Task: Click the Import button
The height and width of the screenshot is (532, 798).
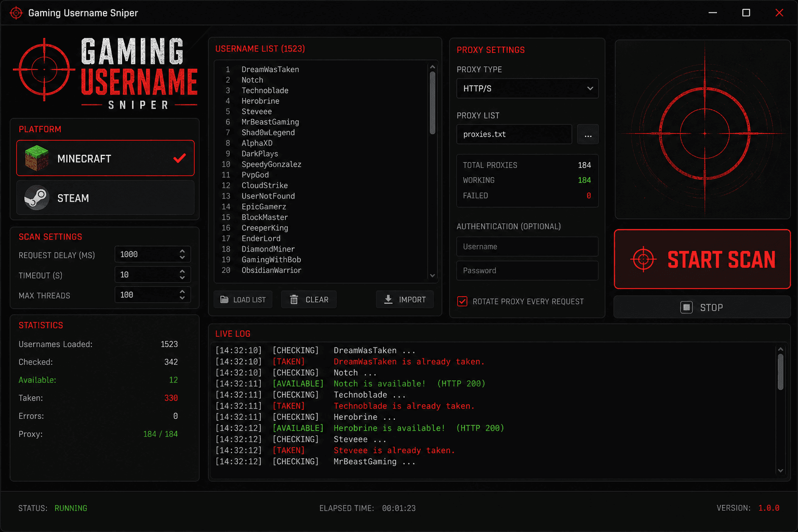Action: pos(405,300)
